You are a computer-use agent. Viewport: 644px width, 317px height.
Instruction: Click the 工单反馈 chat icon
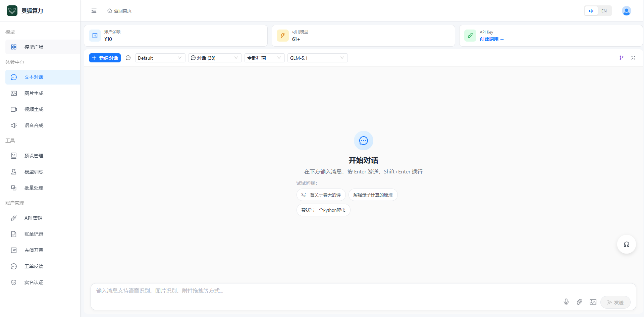14,266
